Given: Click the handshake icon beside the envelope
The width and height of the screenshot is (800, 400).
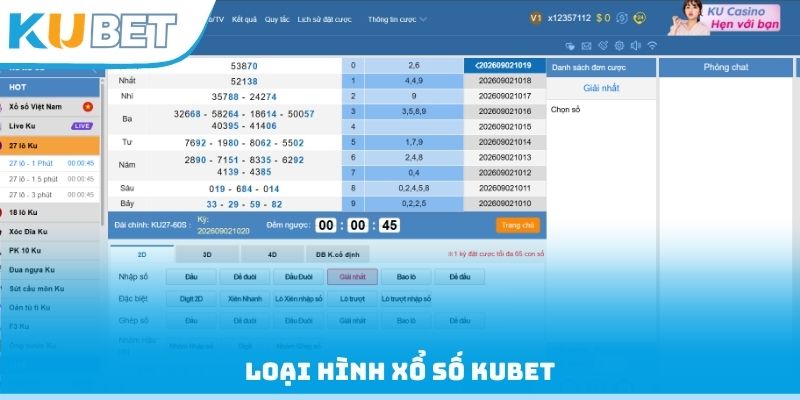Looking at the screenshot, I should (603, 46).
